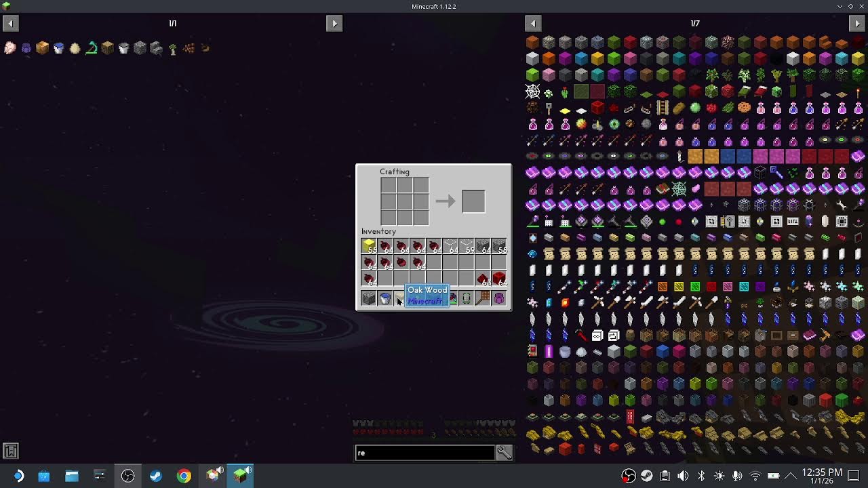Open the file manager from the taskbar
Screen dimensions: 868x488
click(x=71, y=476)
